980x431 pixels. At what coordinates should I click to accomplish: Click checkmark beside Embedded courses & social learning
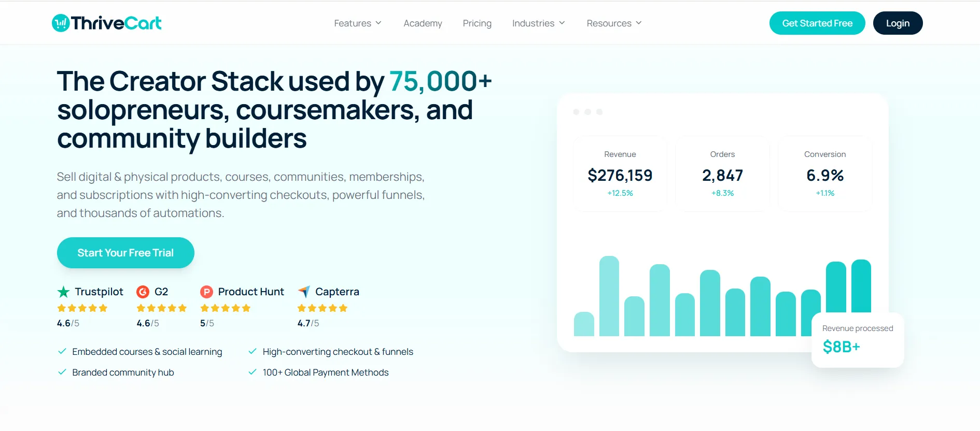(x=62, y=351)
